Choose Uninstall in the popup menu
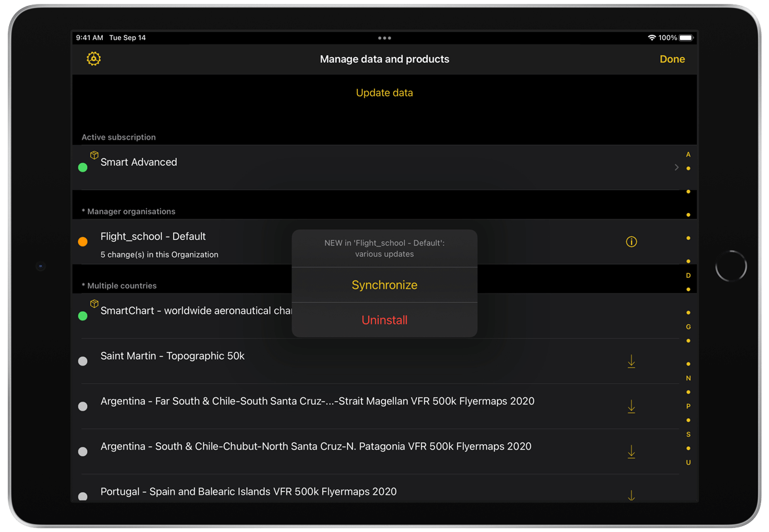 coord(384,320)
